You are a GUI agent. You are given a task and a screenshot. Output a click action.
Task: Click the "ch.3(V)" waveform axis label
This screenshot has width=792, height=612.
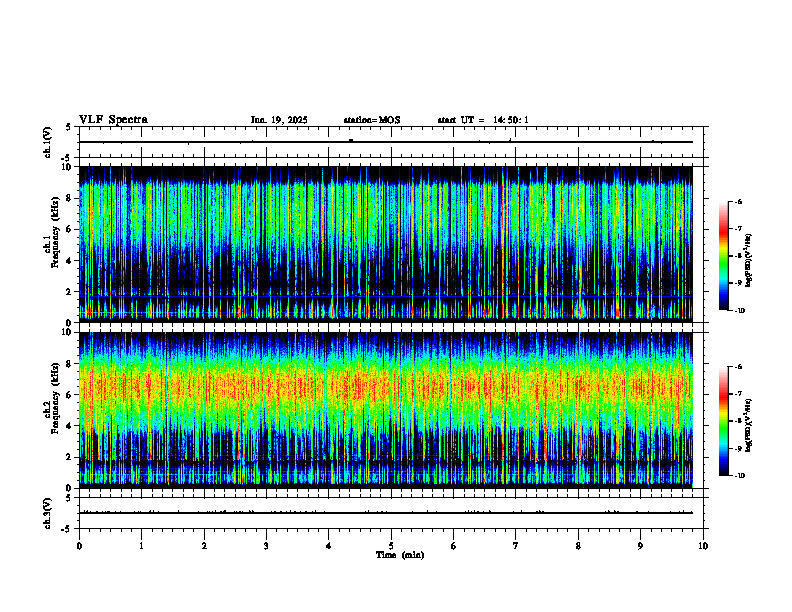47,513
